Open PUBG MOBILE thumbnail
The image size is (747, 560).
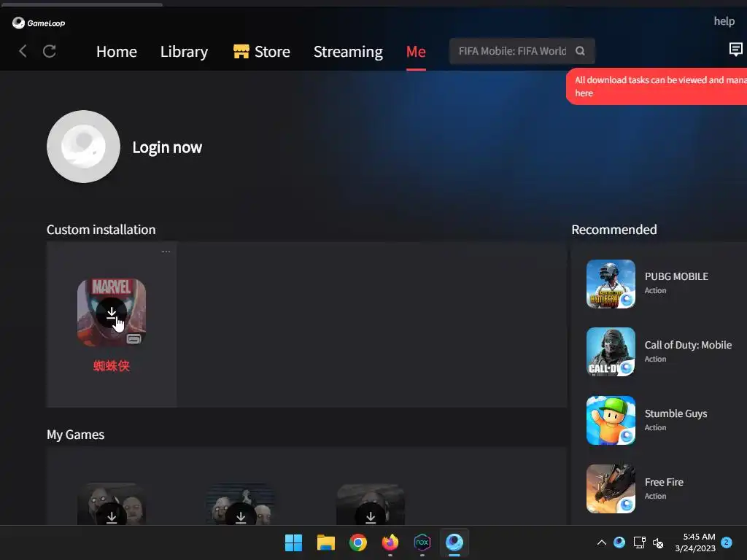coord(611,284)
